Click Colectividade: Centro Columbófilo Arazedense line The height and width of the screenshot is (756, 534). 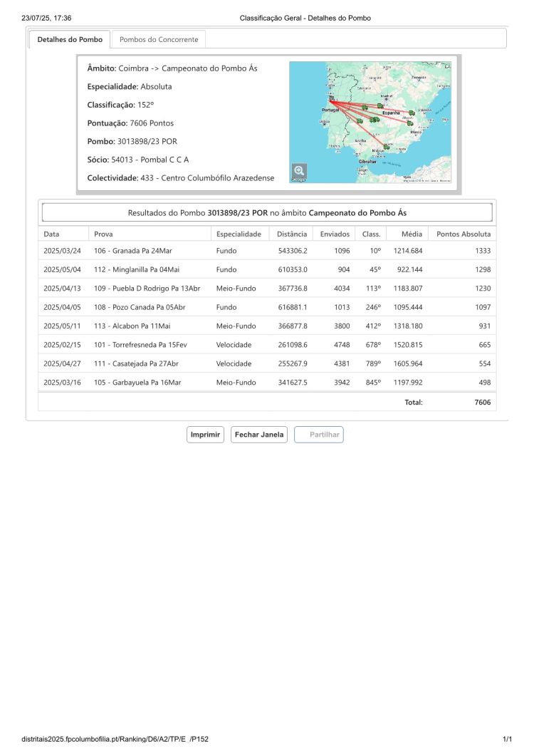[x=181, y=178]
